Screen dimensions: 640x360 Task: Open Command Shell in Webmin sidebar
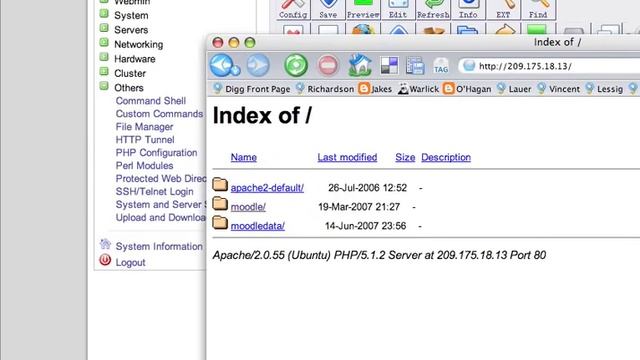pos(151,101)
